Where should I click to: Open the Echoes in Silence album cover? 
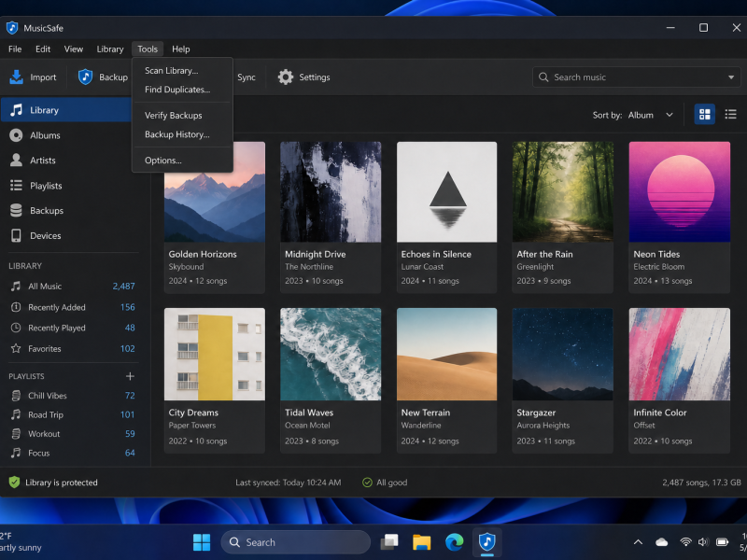pyautogui.click(x=447, y=192)
